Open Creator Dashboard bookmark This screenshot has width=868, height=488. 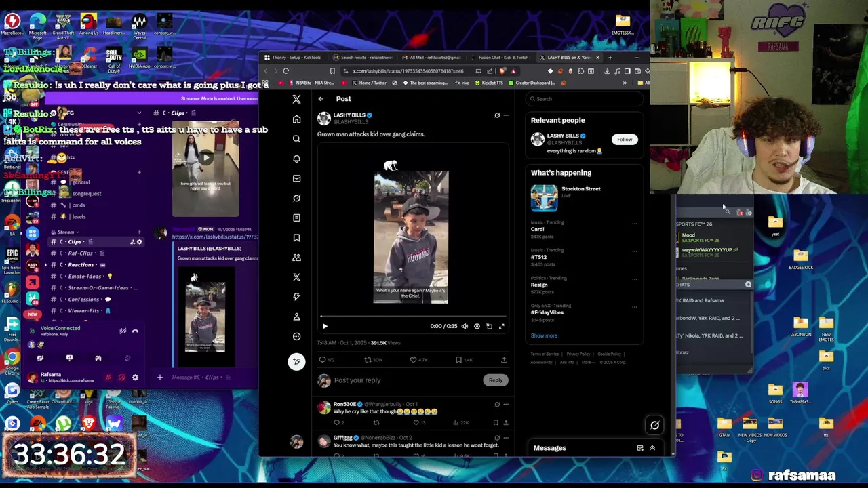[x=532, y=83]
